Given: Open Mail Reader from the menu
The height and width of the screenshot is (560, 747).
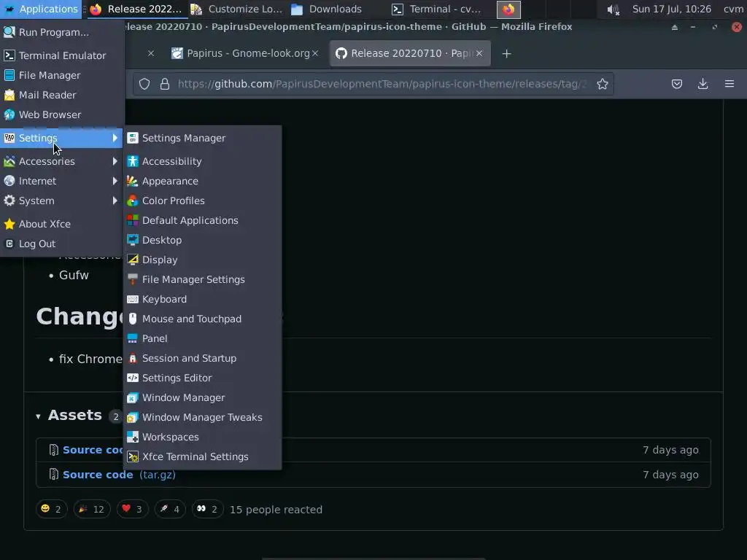Looking at the screenshot, I should tap(62, 95).
